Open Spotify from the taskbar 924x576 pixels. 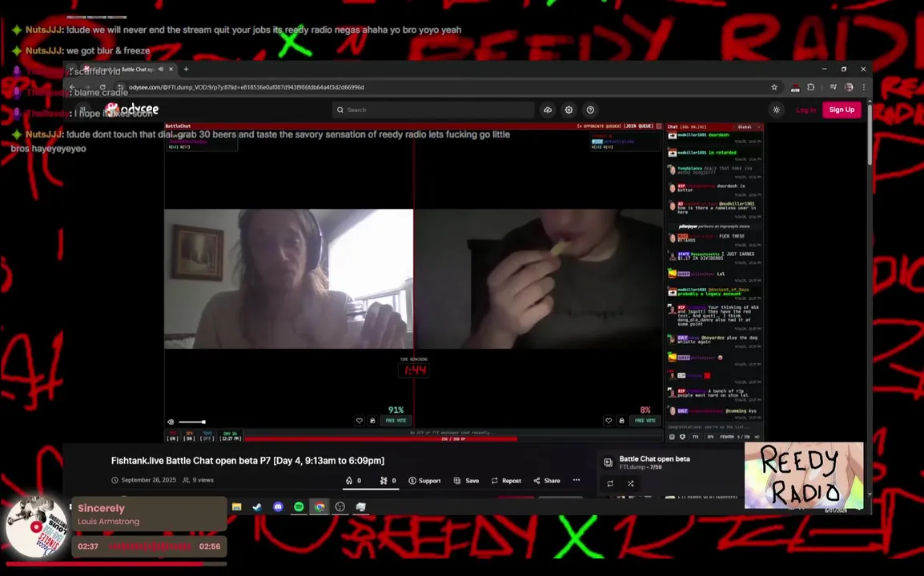(x=299, y=506)
